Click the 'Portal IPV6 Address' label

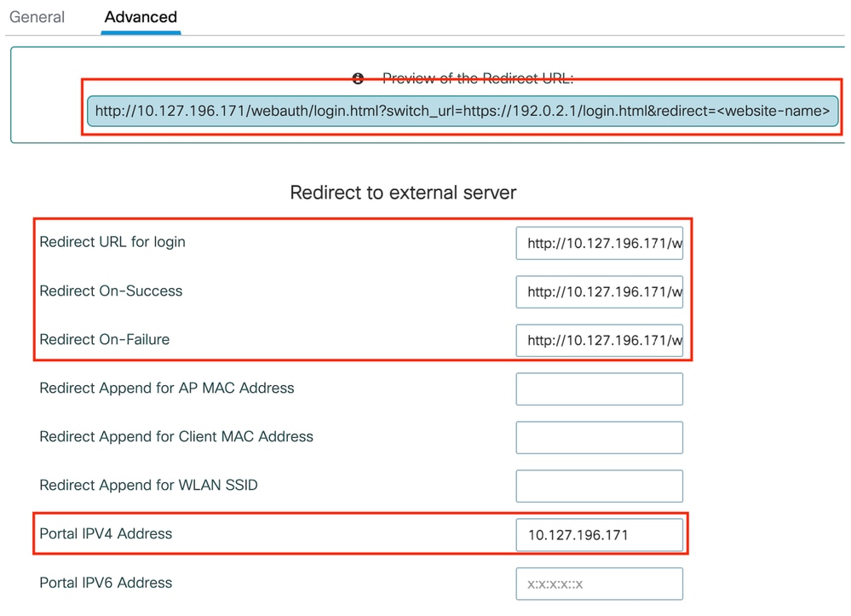click(106, 583)
